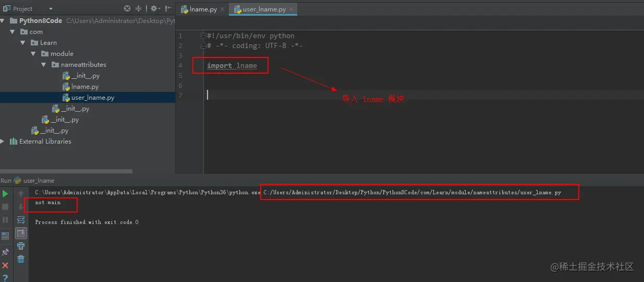This screenshot has width=644, height=282.
Task: Select the nameattributes folder label
Action: (x=83, y=65)
